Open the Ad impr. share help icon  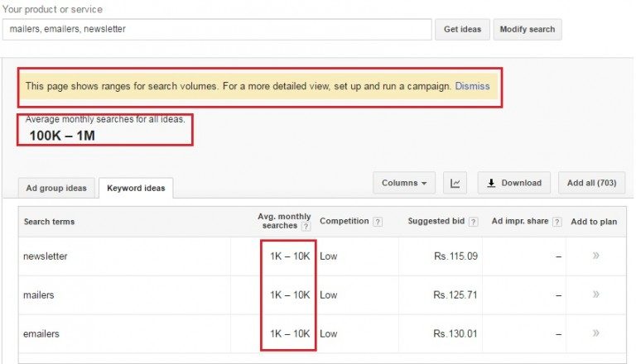click(x=557, y=222)
